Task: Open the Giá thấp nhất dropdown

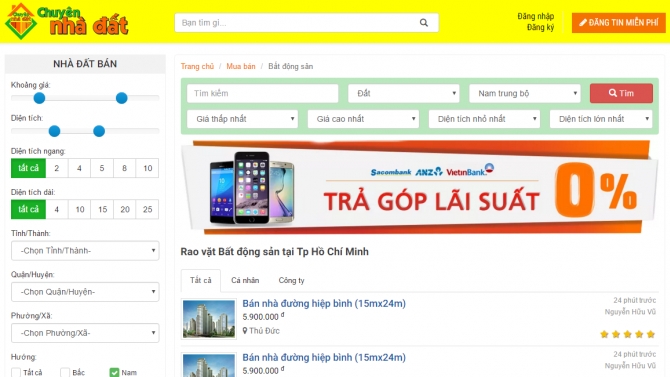Action: (x=242, y=119)
